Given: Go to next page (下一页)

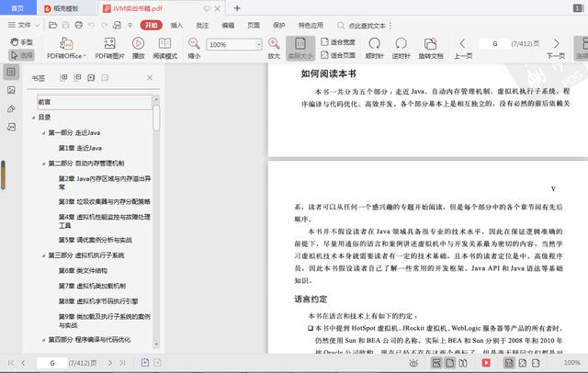Looking at the screenshot, I should (556, 48).
